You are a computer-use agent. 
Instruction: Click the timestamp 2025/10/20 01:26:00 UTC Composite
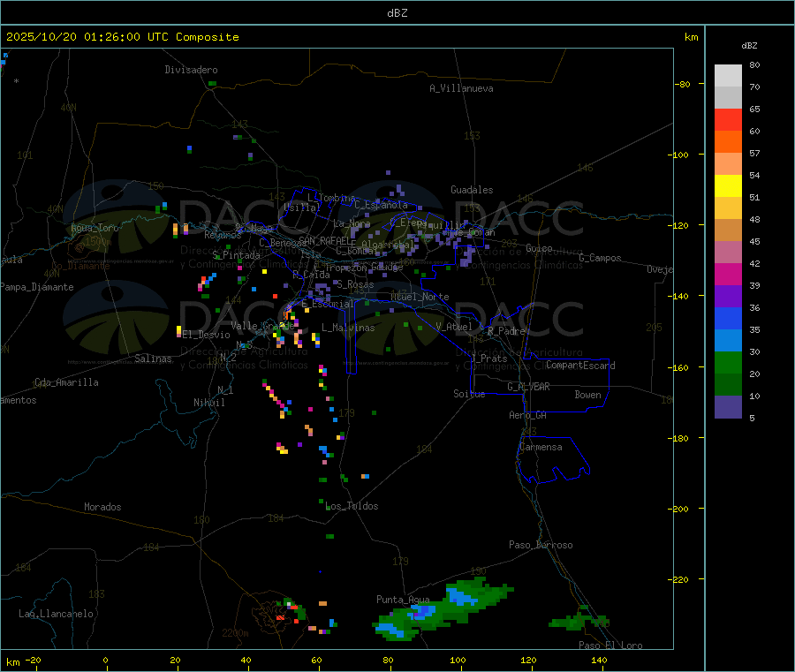122,37
